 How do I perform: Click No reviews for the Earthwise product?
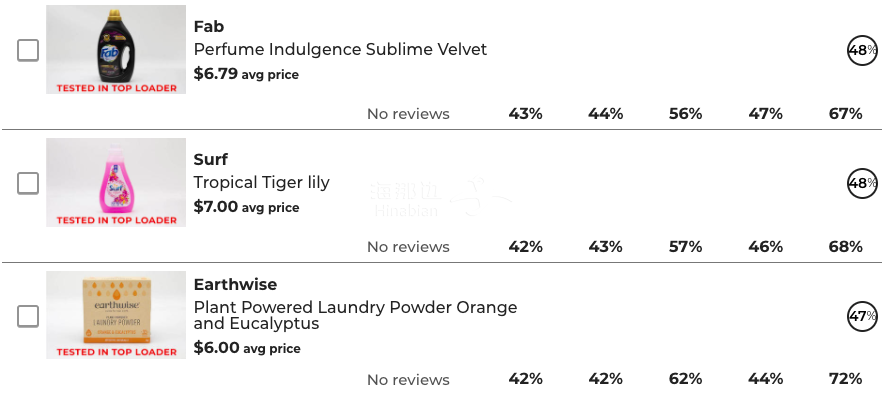[x=408, y=379]
